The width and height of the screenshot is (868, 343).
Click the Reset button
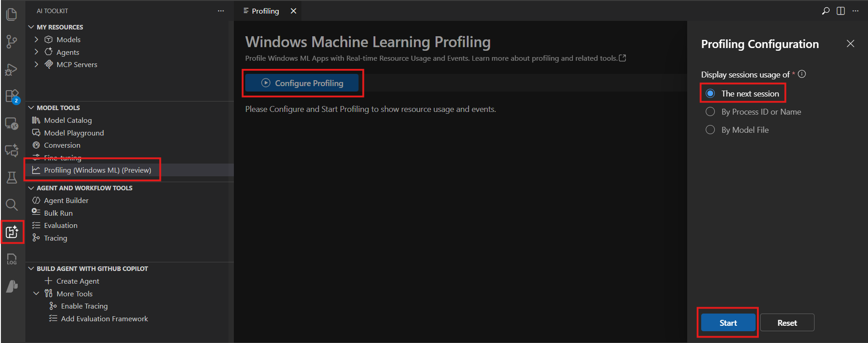pos(787,323)
